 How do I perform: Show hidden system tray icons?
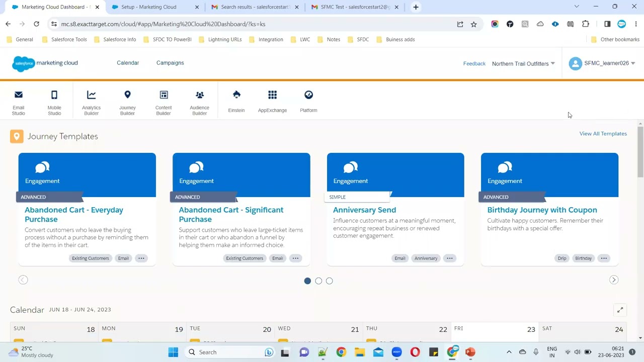(x=509, y=352)
